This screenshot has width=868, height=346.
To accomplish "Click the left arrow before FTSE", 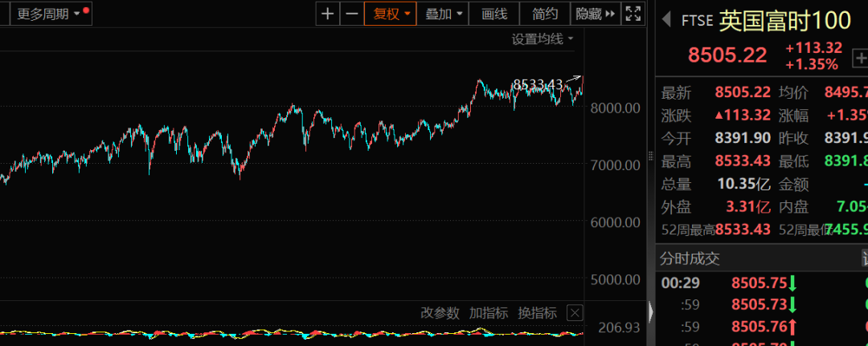I will click(665, 21).
